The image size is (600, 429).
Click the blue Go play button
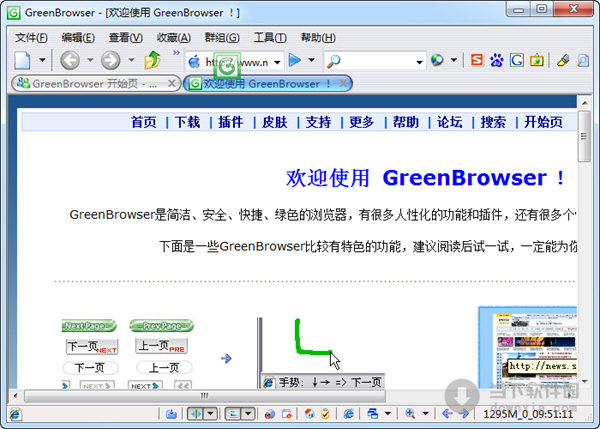295,60
